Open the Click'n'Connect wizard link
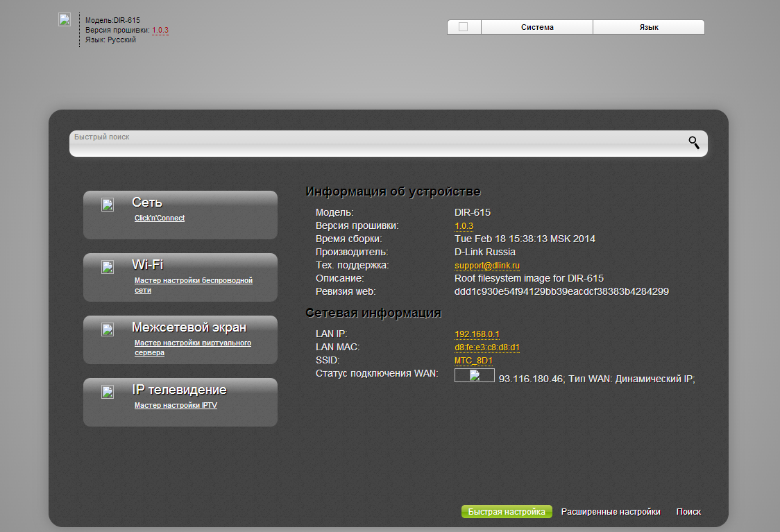 click(x=160, y=218)
